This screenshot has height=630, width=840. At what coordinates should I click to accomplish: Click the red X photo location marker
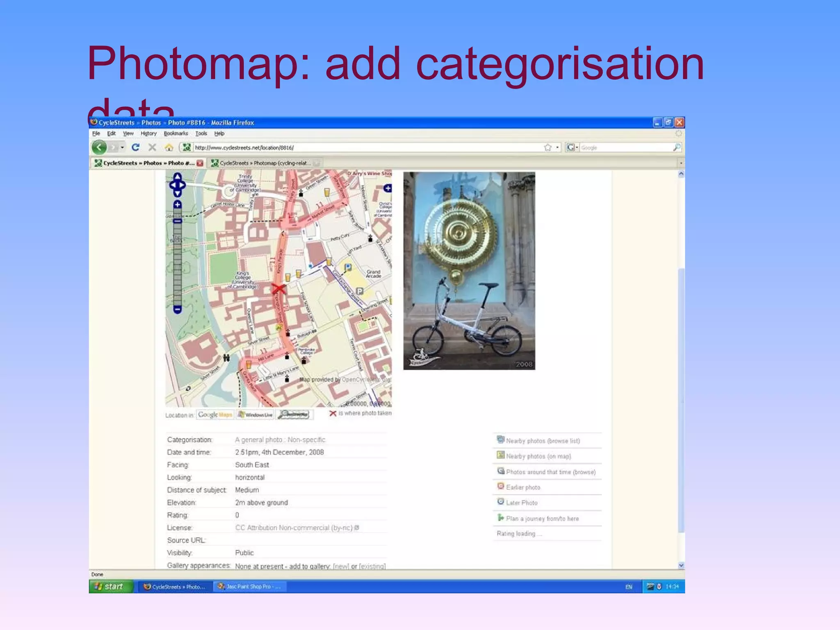coord(278,289)
